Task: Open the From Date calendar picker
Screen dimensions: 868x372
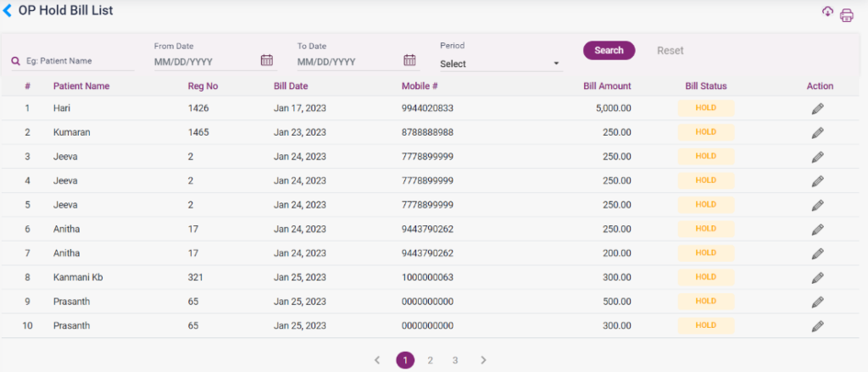Action: click(x=266, y=60)
